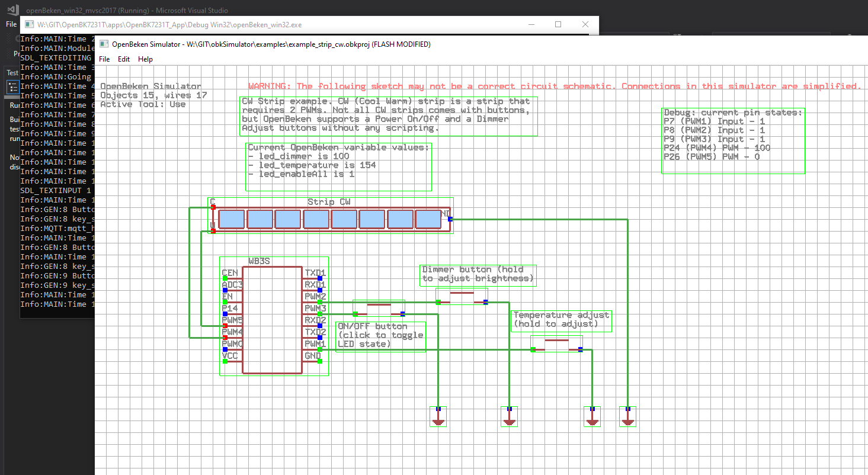Screen dimensions: 868x475
Task: Click the WB3S module body
Action: click(273, 320)
